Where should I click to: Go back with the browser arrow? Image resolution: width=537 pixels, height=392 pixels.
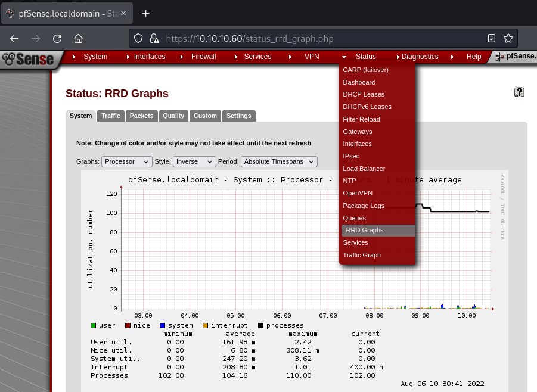pyautogui.click(x=14, y=39)
